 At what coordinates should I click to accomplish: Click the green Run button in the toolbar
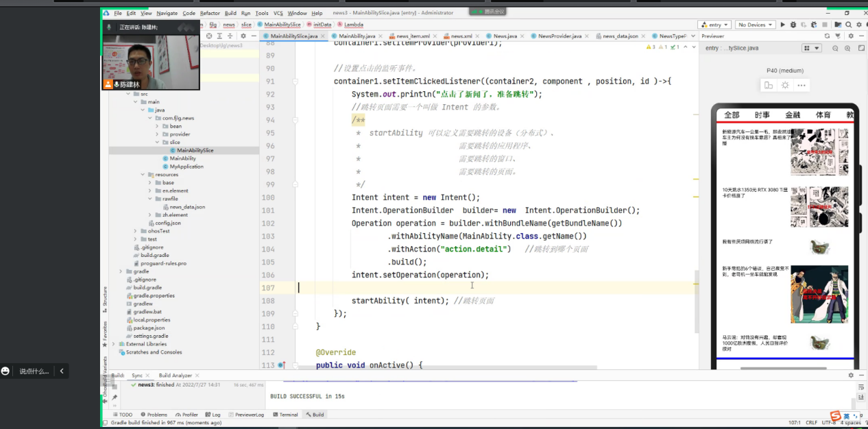pyautogui.click(x=783, y=25)
